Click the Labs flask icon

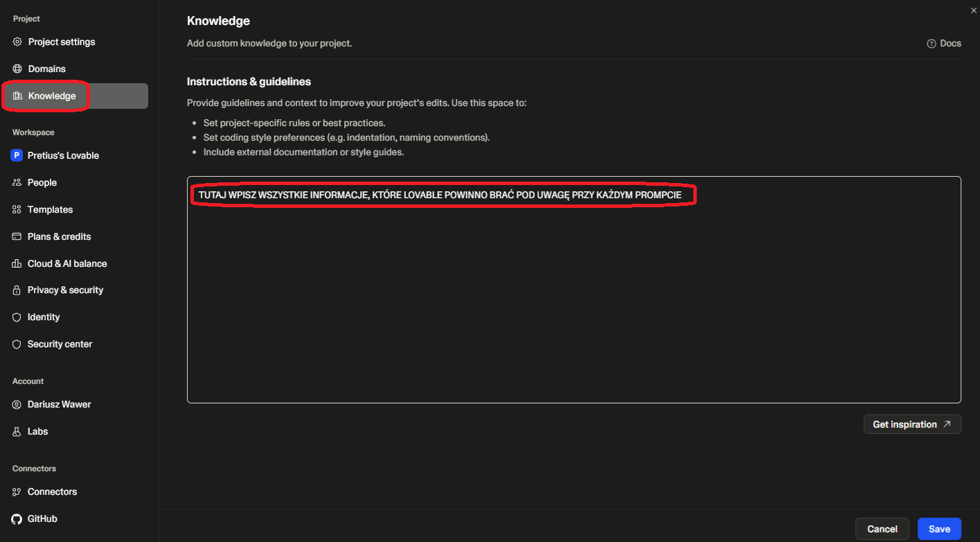point(17,432)
